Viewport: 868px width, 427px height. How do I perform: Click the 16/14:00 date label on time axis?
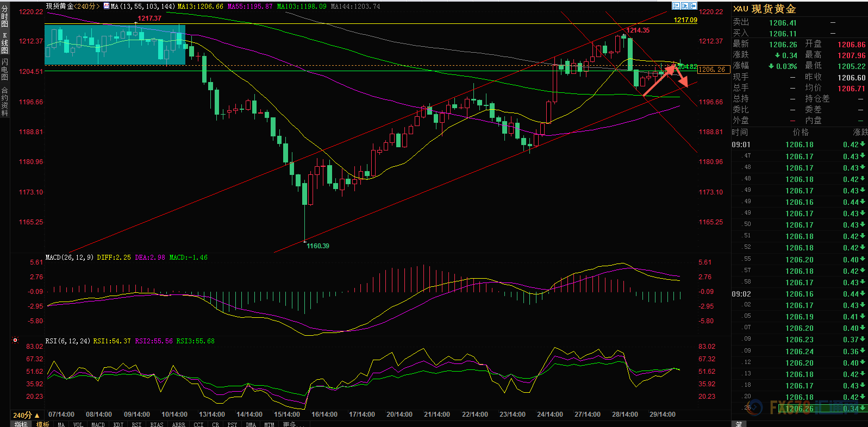pos(324,415)
